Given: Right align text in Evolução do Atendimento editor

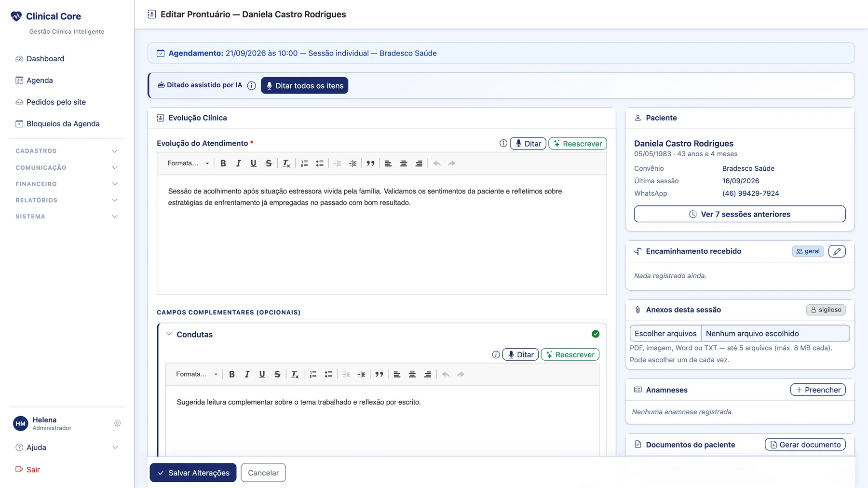Looking at the screenshot, I should tap(419, 163).
